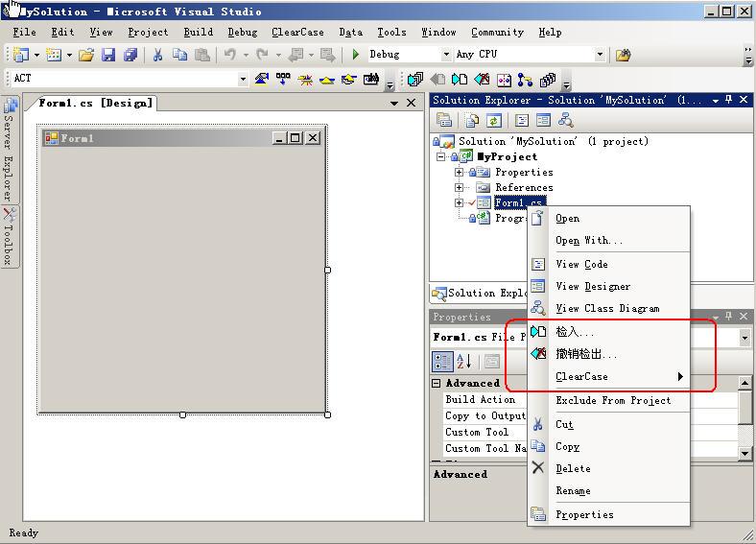The width and height of the screenshot is (756, 544).
Task: Open the Tools menu
Action: (x=391, y=33)
